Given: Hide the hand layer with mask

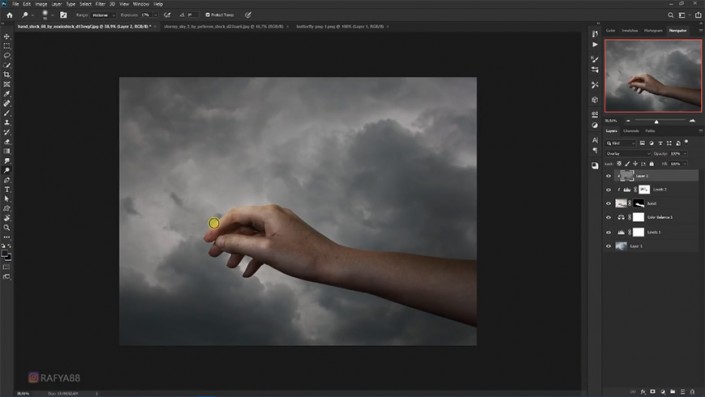Looking at the screenshot, I should click(608, 204).
